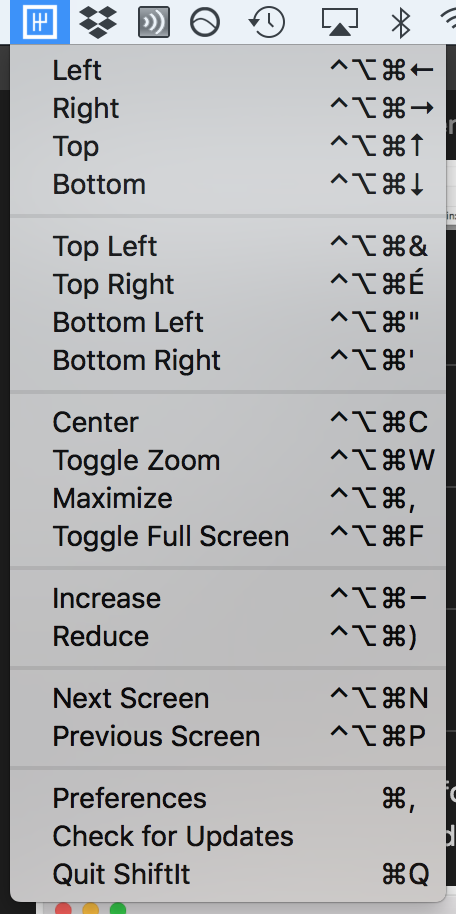Image resolution: width=456 pixels, height=914 pixels.
Task: Select Toggle Full Screen
Action: click(x=228, y=536)
